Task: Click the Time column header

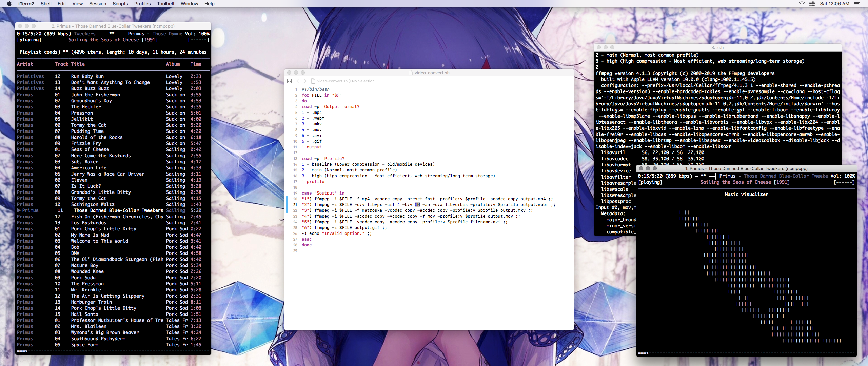Action: click(x=196, y=64)
